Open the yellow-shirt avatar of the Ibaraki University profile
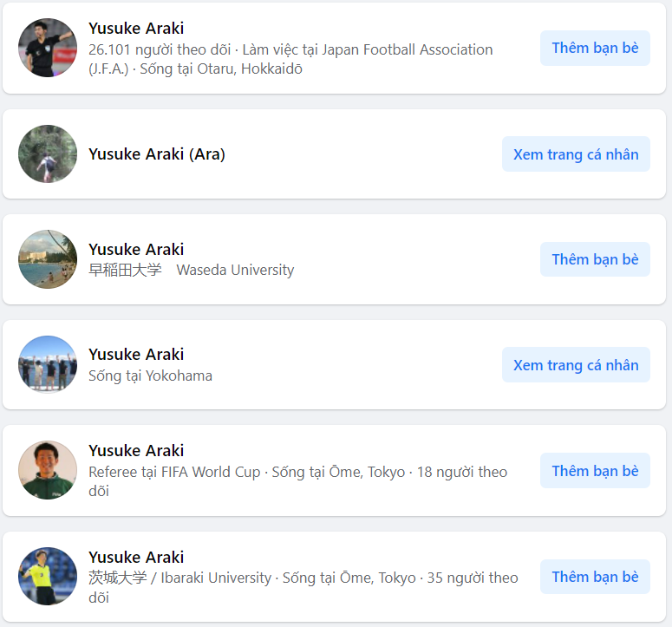This screenshot has width=672, height=627. coord(48,576)
